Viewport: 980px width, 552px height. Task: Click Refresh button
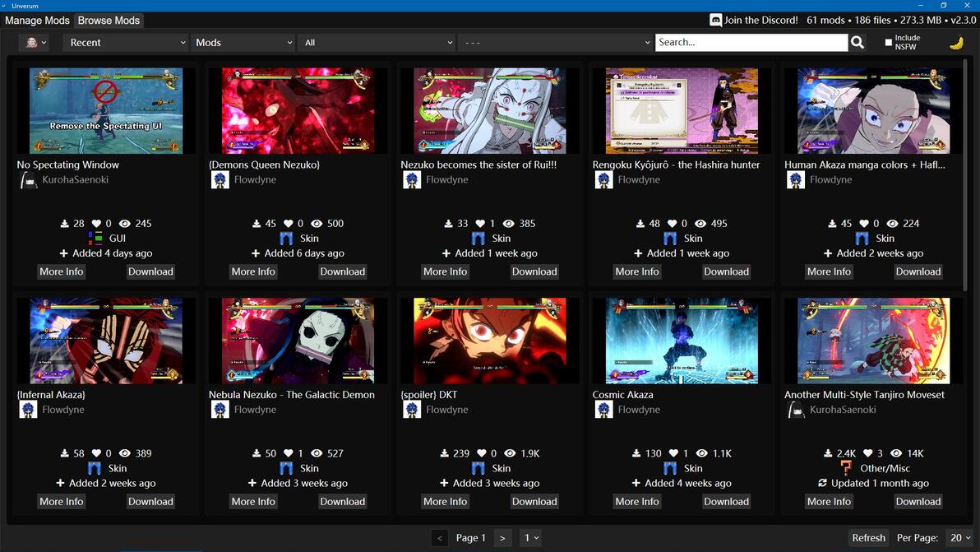click(x=868, y=538)
